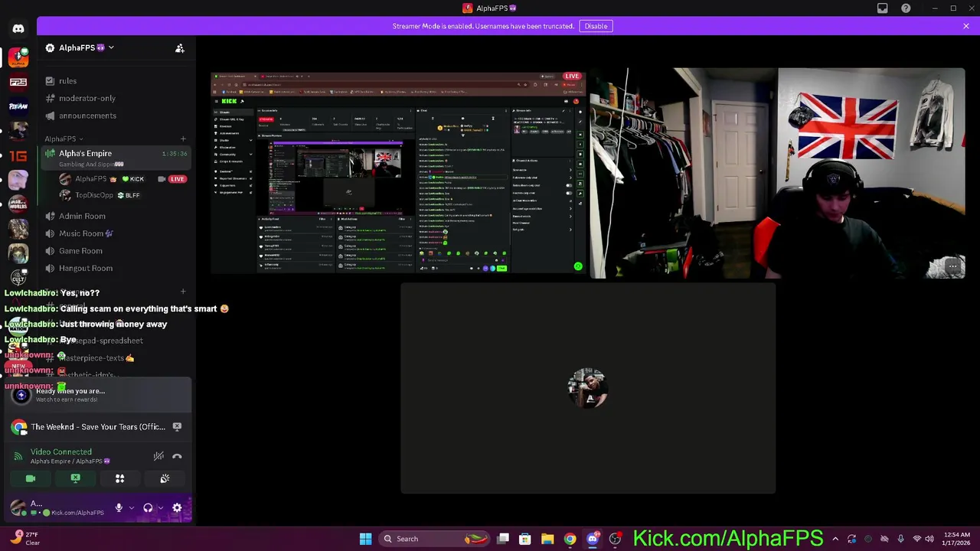Click the Video Connected status text
Screen dimensions: 980x551
(61, 452)
